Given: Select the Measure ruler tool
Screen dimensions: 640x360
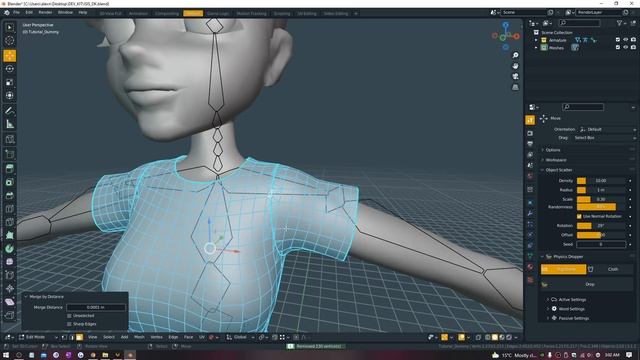Looking at the screenshot, I should coord(9,124).
